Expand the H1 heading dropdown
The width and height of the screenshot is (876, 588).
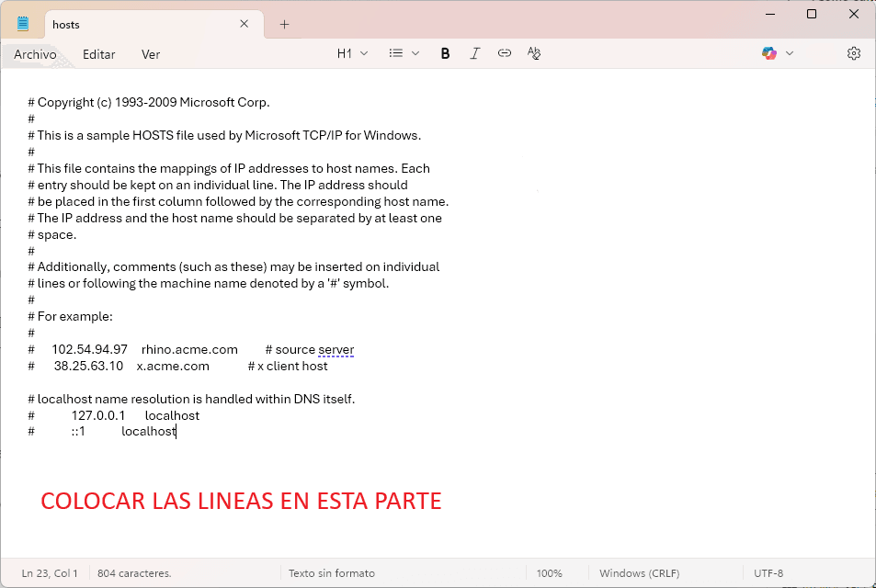pyautogui.click(x=352, y=54)
